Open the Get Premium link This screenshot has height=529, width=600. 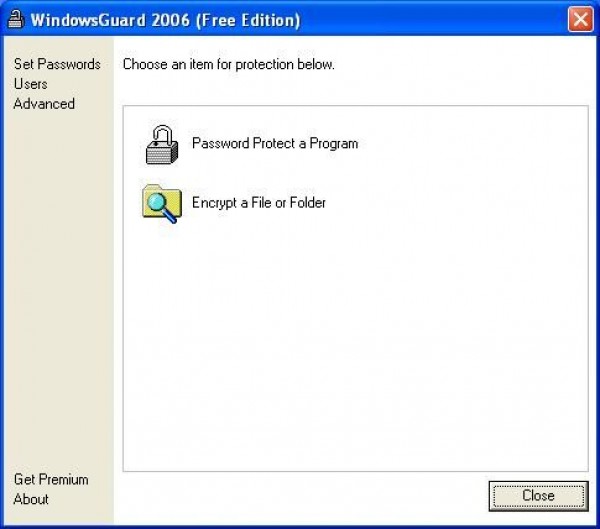click(x=51, y=479)
